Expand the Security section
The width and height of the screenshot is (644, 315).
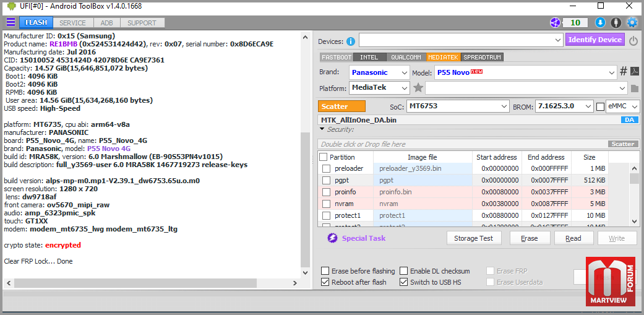322,130
